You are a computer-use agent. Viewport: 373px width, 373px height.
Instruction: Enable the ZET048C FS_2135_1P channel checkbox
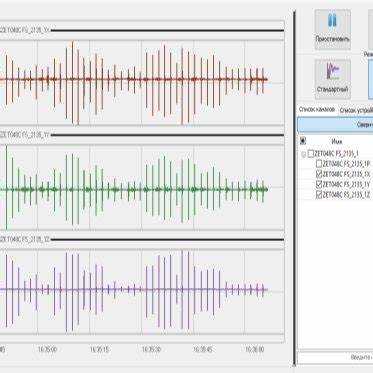click(x=319, y=164)
